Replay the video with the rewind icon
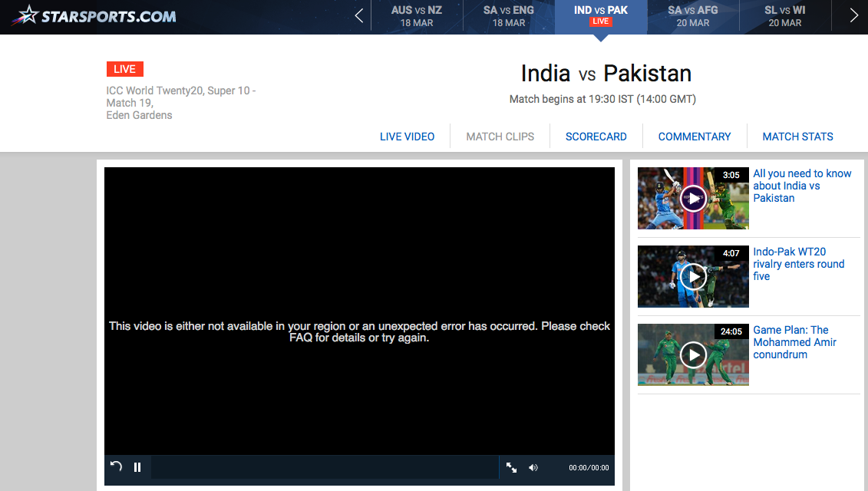868x491 pixels. [x=116, y=466]
